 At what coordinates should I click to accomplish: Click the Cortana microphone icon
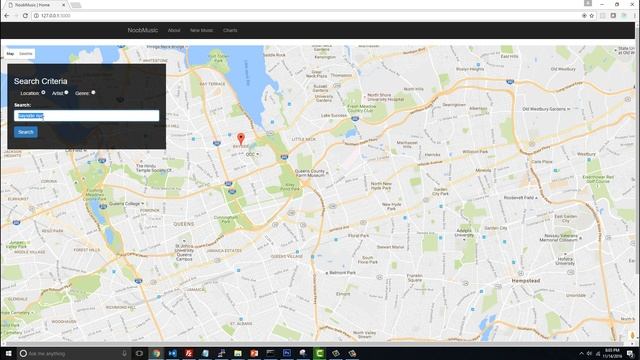[x=124, y=353]
